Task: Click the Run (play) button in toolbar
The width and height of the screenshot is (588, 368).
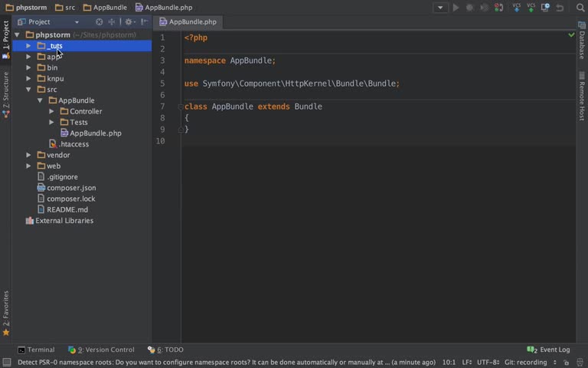Action: point(456,8)
